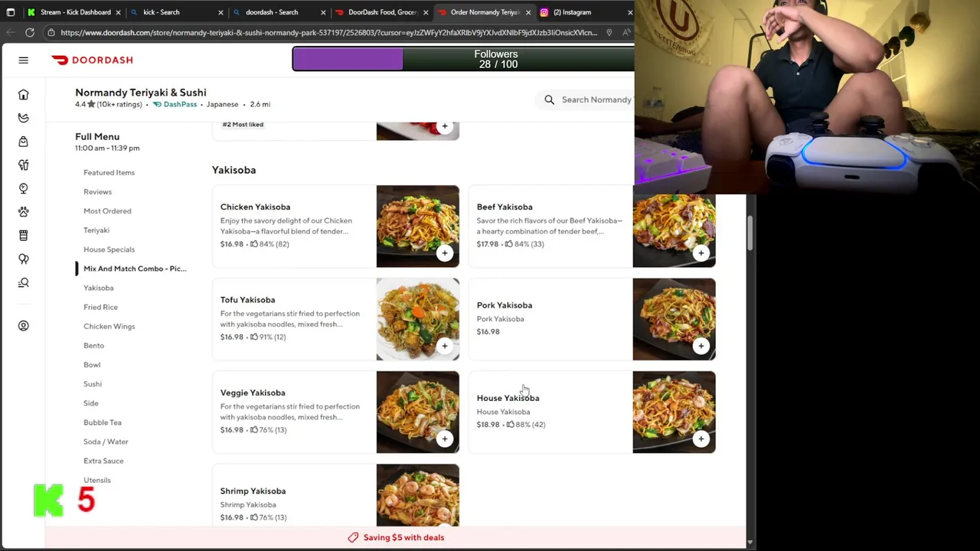Viewport: 980px width, 551px height.
Task: Jump to Featured Items section
Action: tap(109, 173)
